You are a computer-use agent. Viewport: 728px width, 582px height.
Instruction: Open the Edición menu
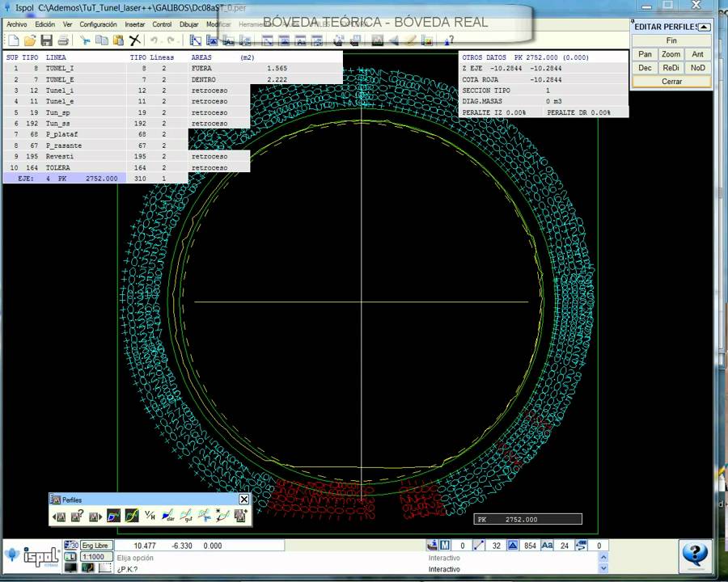click(45, 24)
